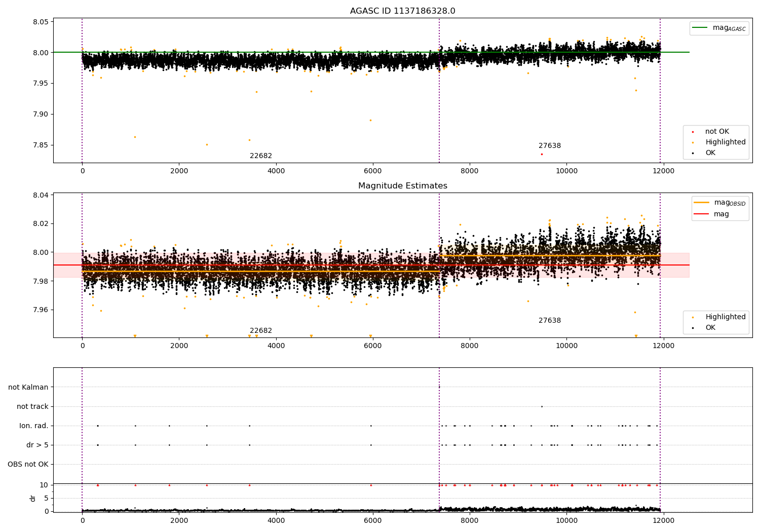Click the 27638 annotation in the top plot

point(550,146)
